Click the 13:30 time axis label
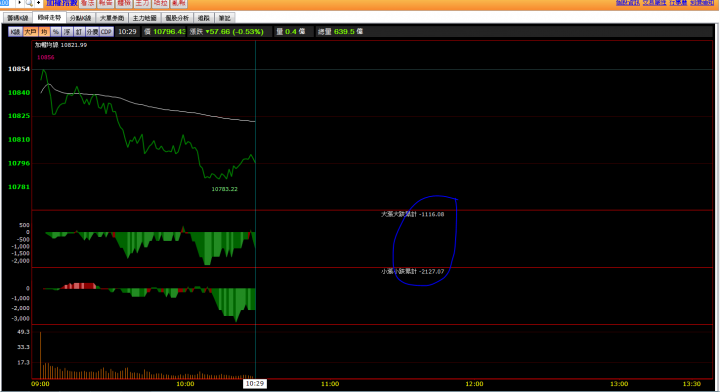The height and width of the screenshot is (392, 720). tap(692, 384)
